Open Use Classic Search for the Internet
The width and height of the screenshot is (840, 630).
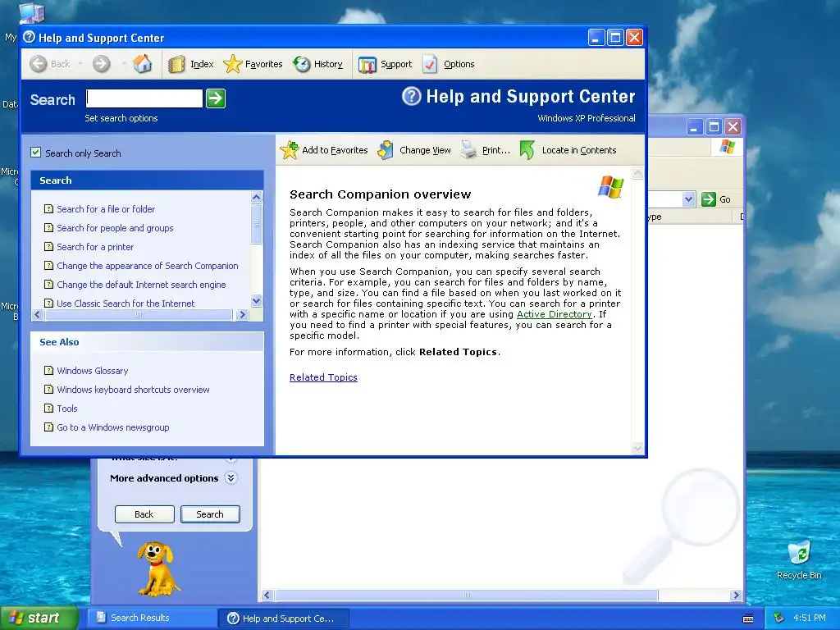[126, 304]
